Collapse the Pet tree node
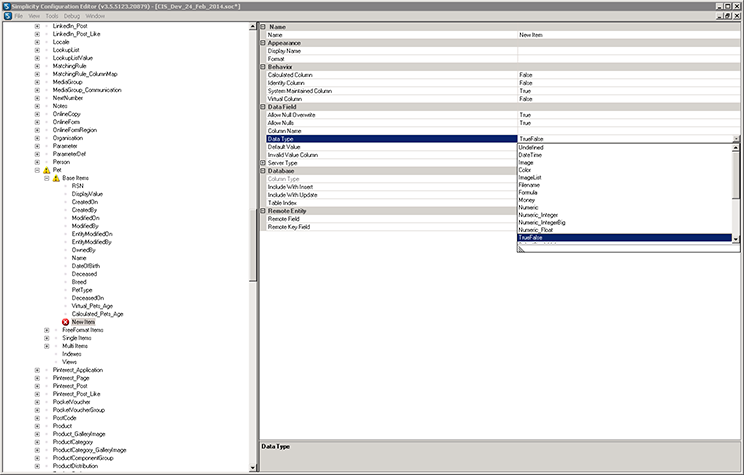The width and height of the screenshot is (744, 475). [x=37, y=170]
